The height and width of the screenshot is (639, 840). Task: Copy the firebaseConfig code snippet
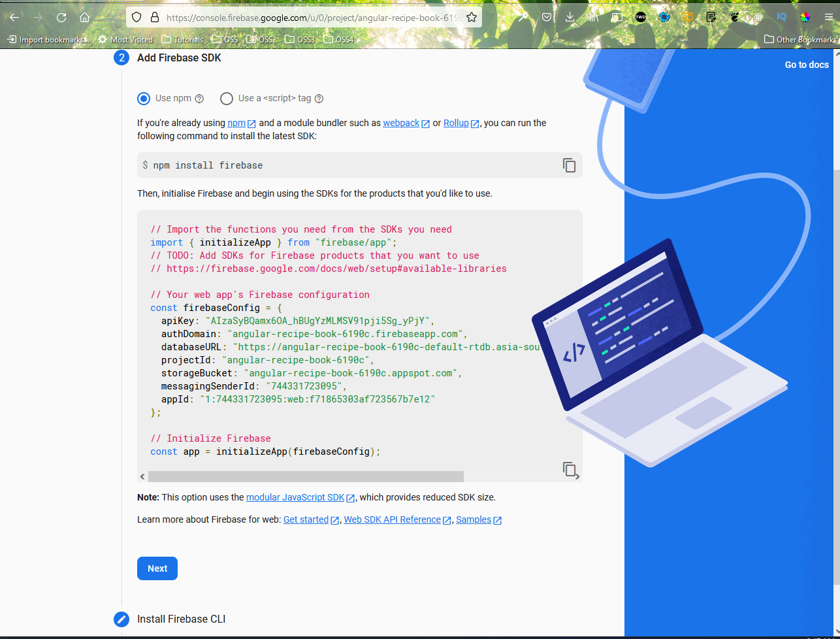tap(569, 469)
